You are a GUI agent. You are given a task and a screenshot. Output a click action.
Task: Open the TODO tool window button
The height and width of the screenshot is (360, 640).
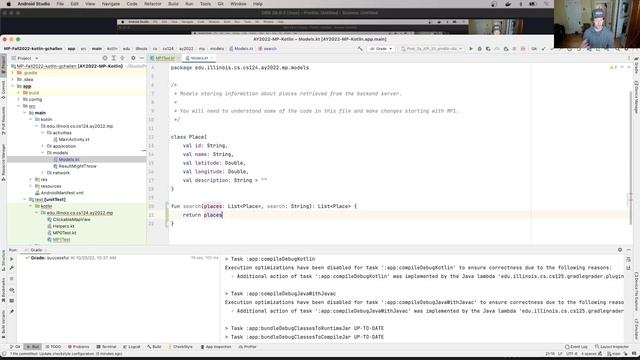click(x=53, y=347)
